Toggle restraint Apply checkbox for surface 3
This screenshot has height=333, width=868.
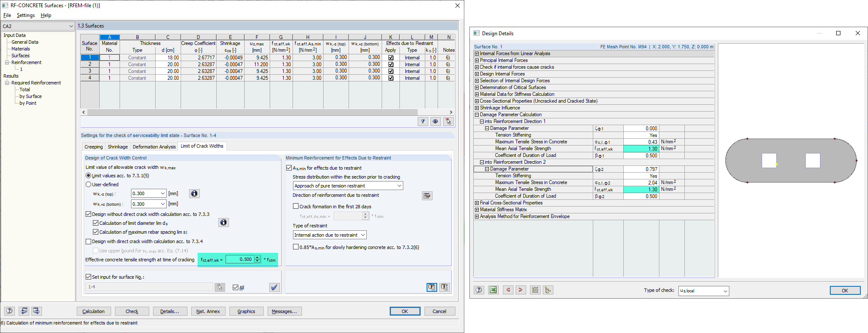391,71
